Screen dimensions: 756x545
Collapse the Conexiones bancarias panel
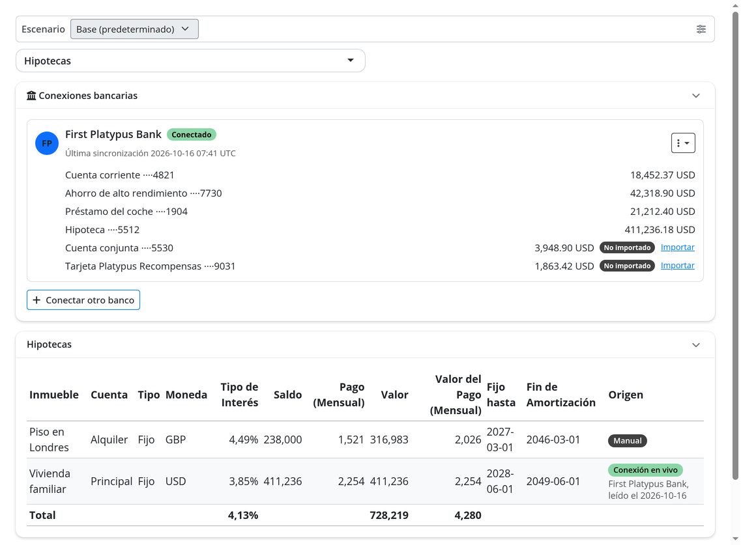click(x=696, y=96)
